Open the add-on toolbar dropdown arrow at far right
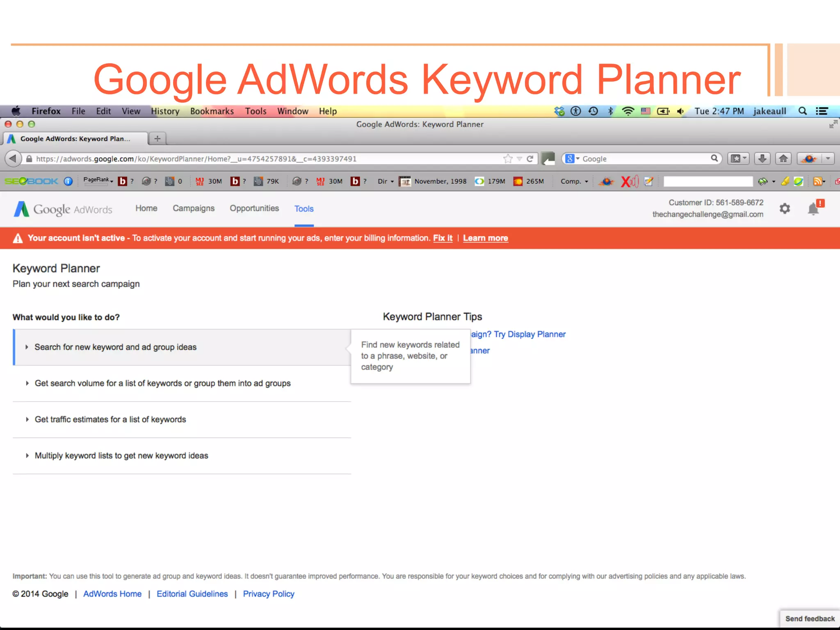This screenshot has width=840, height=630. pos(828,159)
